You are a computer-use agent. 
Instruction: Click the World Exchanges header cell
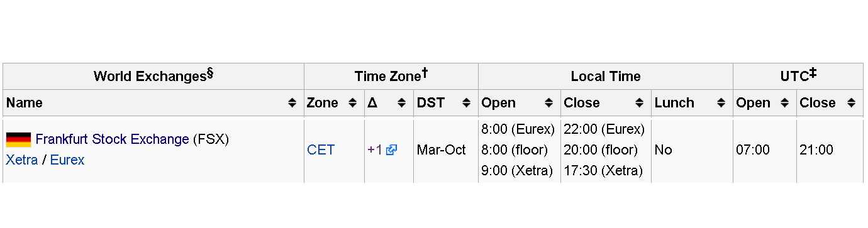153,76
